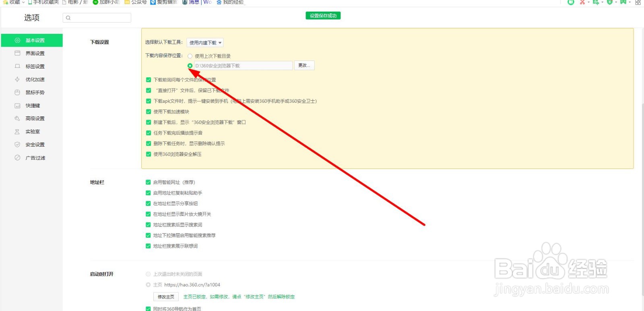Click the options search input field
The image size is (644, 311).
97,18
